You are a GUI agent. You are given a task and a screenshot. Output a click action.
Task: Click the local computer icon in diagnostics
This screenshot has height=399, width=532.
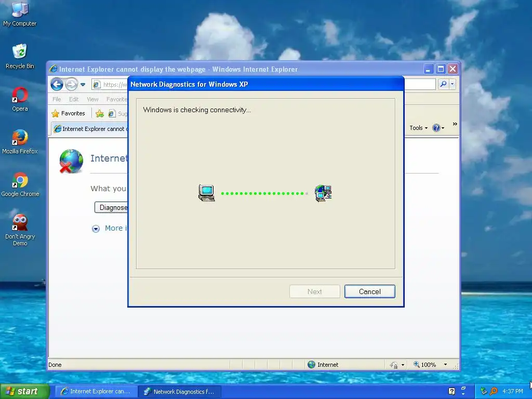point(207,193)
